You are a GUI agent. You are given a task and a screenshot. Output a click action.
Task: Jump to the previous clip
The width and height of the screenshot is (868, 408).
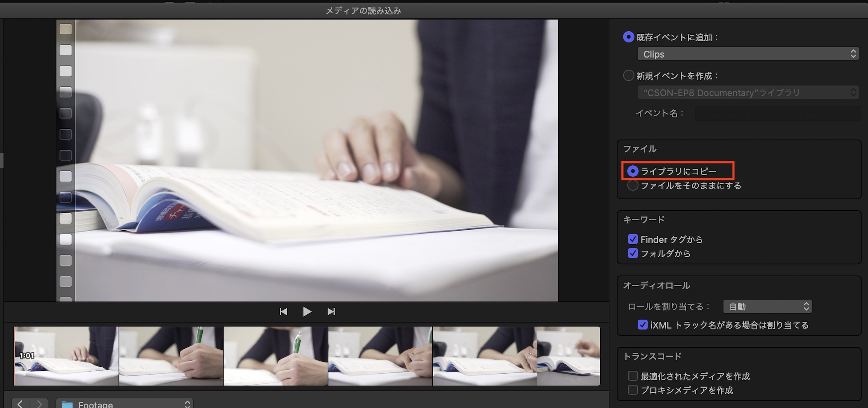tap(283, 311)
